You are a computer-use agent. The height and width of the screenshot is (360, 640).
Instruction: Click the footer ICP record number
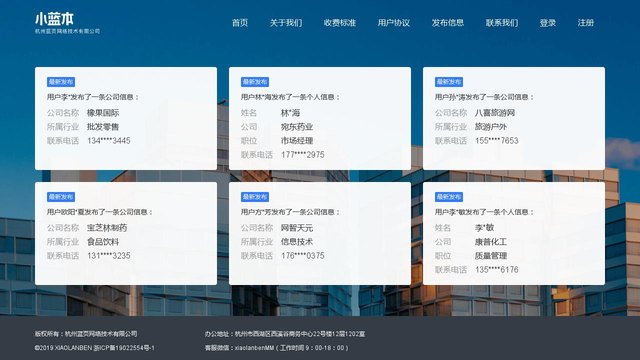[124, 348]
